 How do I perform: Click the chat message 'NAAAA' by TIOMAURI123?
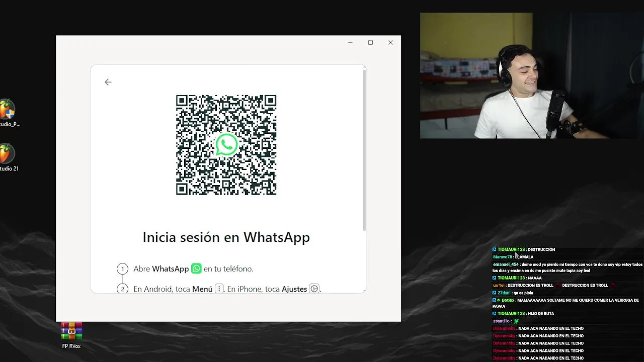point(535,278)
